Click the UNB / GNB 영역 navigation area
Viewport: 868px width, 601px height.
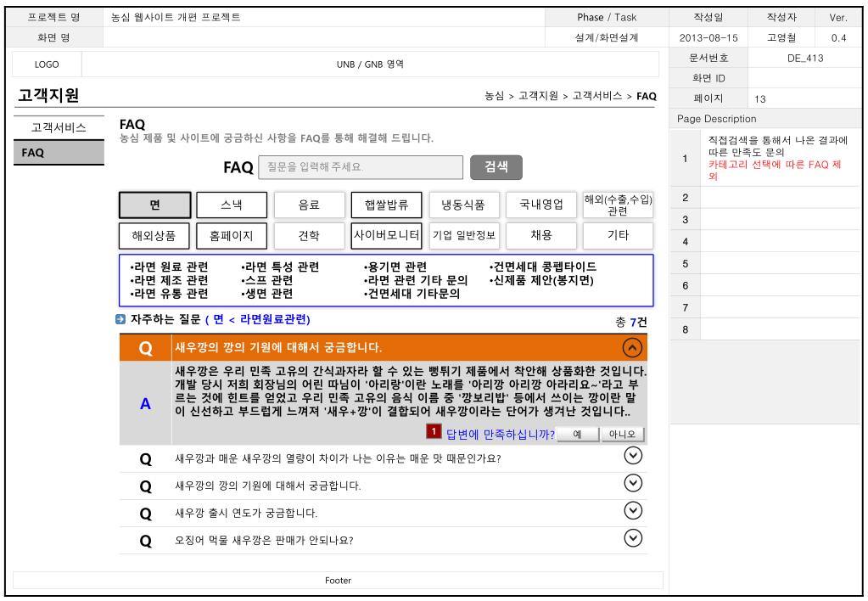pos(370,65)
